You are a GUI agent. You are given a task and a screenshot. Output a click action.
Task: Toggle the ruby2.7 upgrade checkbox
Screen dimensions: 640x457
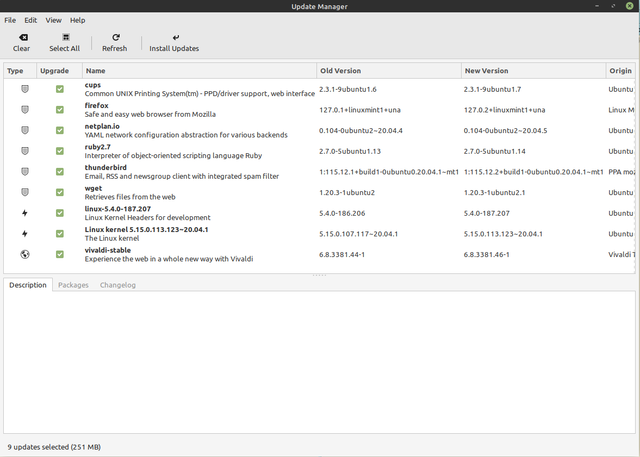pos(60,151)
